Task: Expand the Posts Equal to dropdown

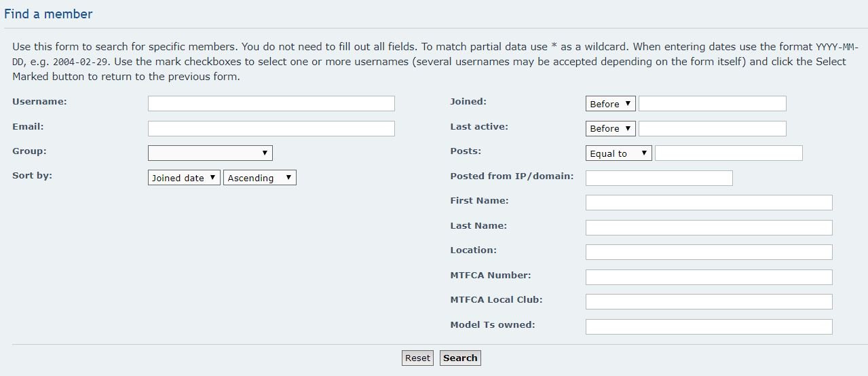Action: click(618, 153)
